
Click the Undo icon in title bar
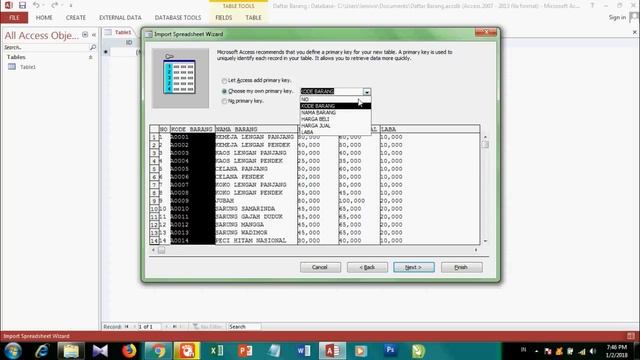point(36,5)
